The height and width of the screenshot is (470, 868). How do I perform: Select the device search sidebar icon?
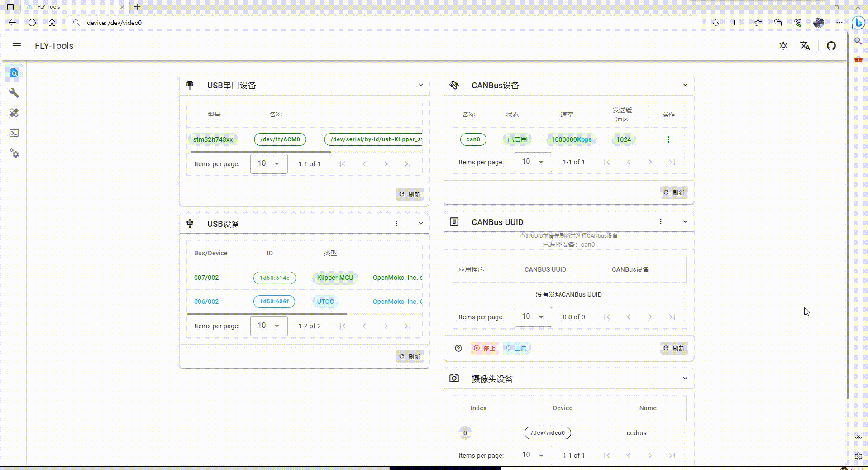[x=14, y=73]
